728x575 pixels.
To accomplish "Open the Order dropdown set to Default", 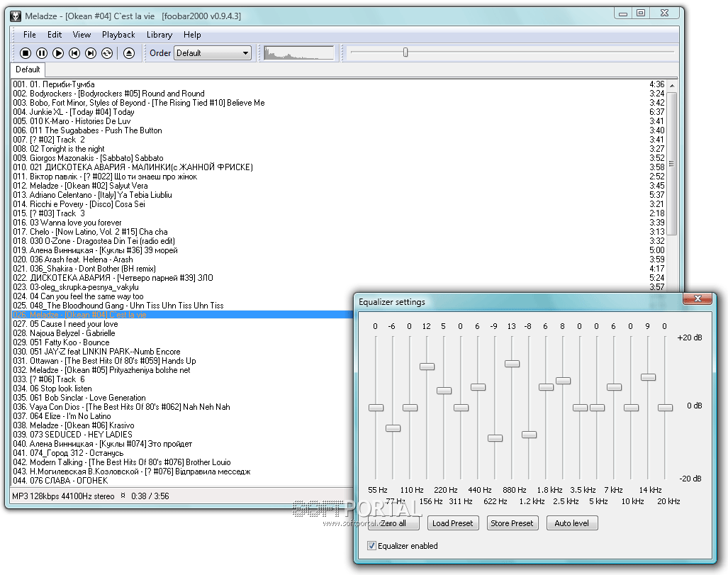I will pyautogui.click(x=213, y=53).
